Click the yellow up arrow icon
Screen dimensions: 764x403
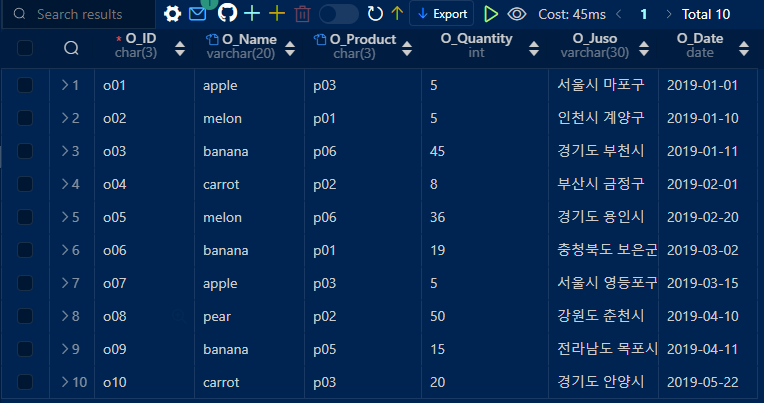[397, 14]
